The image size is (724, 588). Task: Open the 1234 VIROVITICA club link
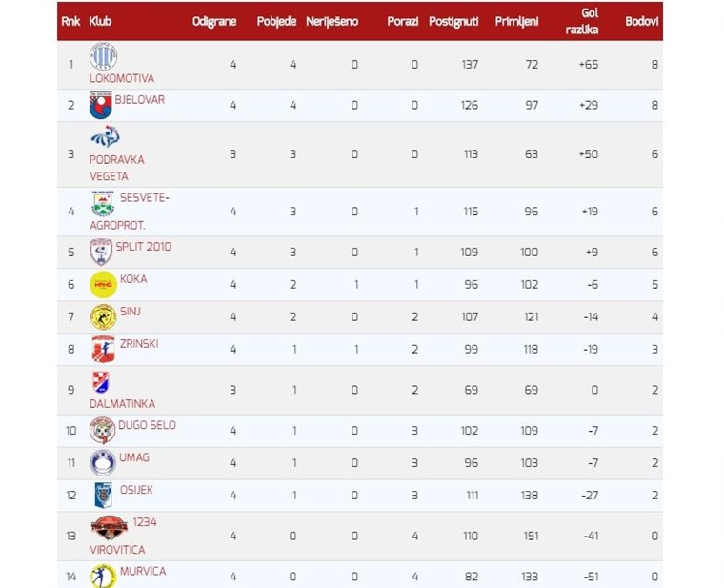pyautogui.click(x=123, y=536)
